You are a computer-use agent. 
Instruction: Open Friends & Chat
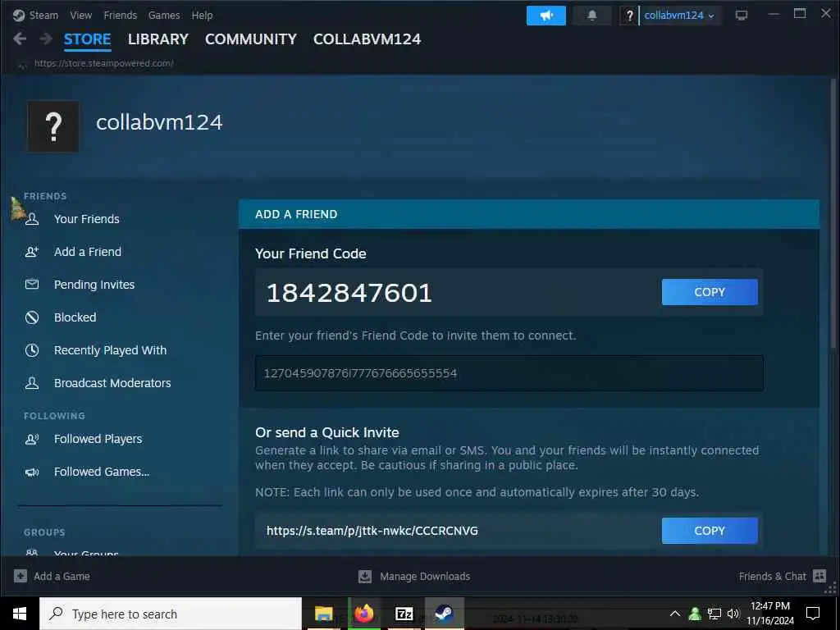773,577
